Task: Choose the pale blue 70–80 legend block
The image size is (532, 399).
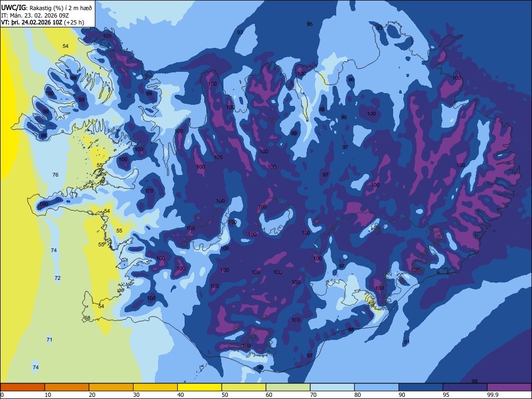Action: coord(332,387)
